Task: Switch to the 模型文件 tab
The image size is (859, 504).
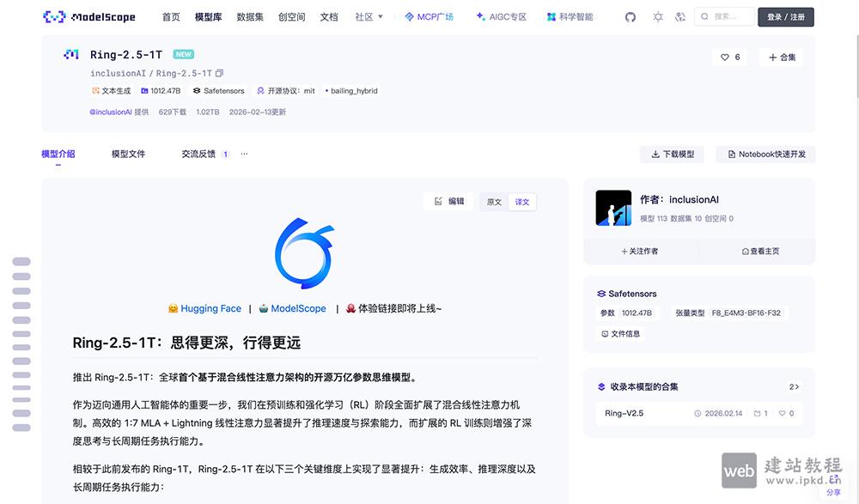Action: pyautogui.click(x=128, y=154)
